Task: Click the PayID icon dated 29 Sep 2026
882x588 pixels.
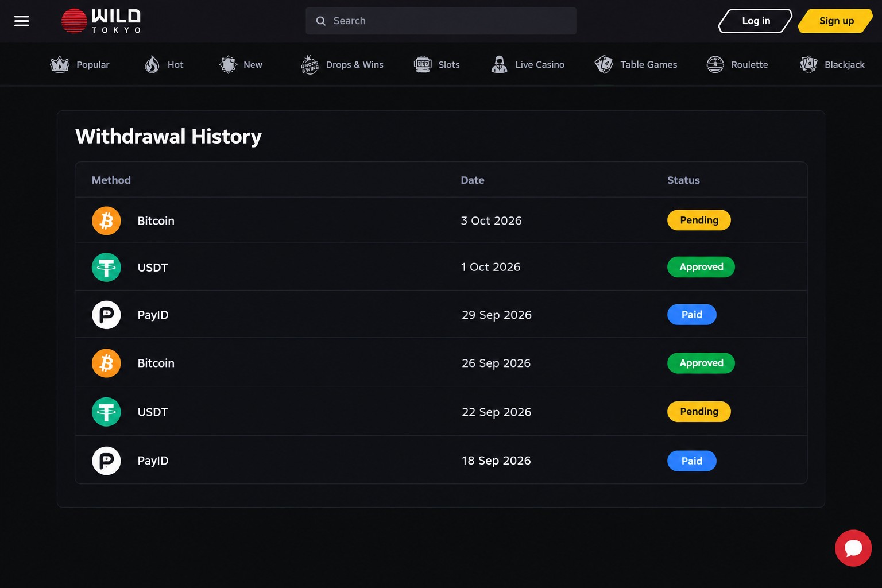Action: (x=106, y=315)
